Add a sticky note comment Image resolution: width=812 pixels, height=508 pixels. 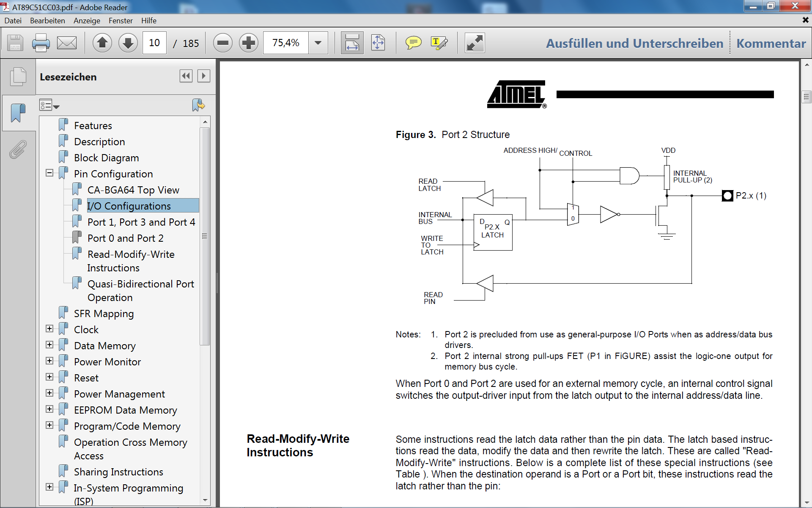pyautogui.click(x=413, y=43)
